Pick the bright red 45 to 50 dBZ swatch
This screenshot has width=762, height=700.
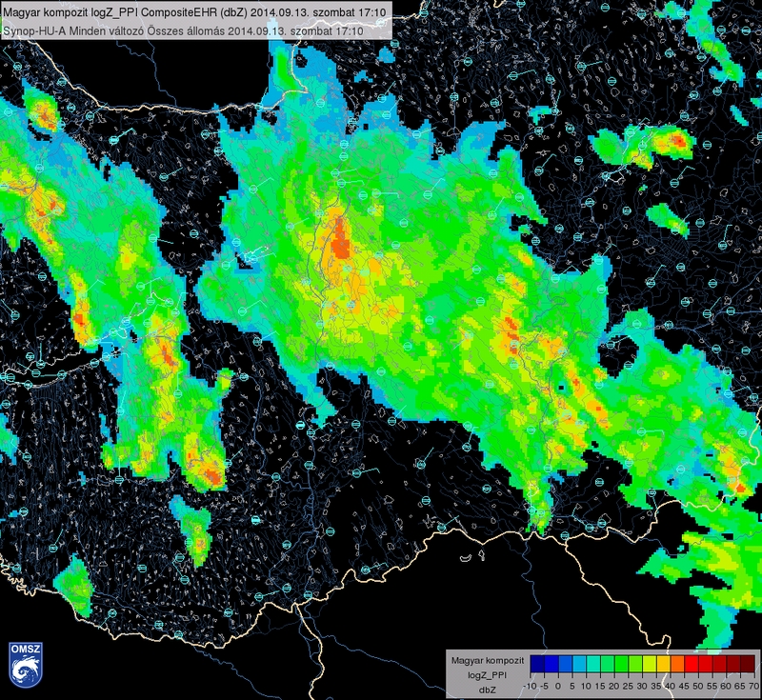pyautogui.click(x=692, y=664)
